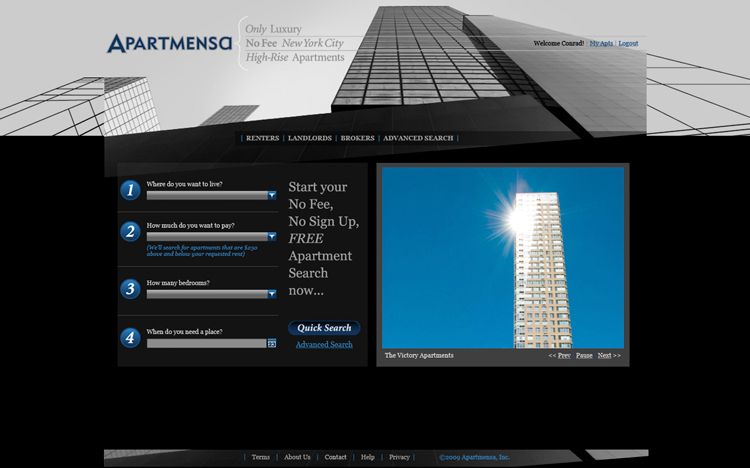The width and height of the screenshot is (750, 468).
Task: Advance the slideshow with Next
Action: point(604,356)
